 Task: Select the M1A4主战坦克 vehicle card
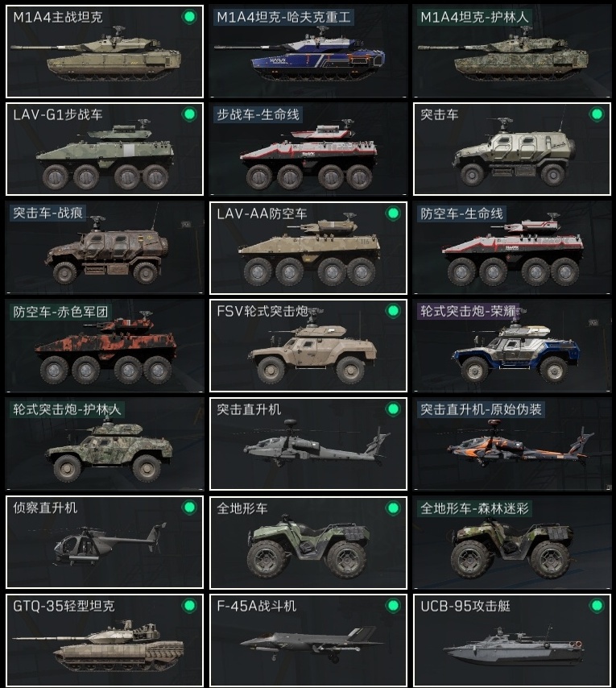pos(105,52)
